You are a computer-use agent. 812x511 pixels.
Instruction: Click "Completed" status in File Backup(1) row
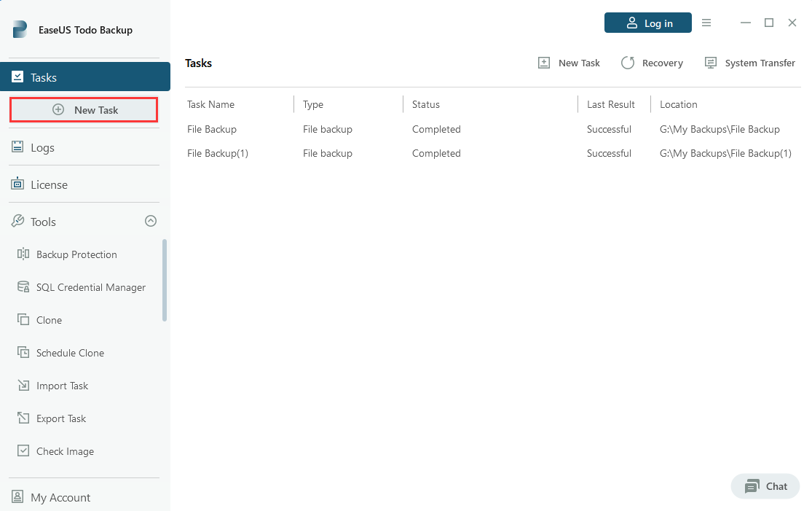click(436, 153)
